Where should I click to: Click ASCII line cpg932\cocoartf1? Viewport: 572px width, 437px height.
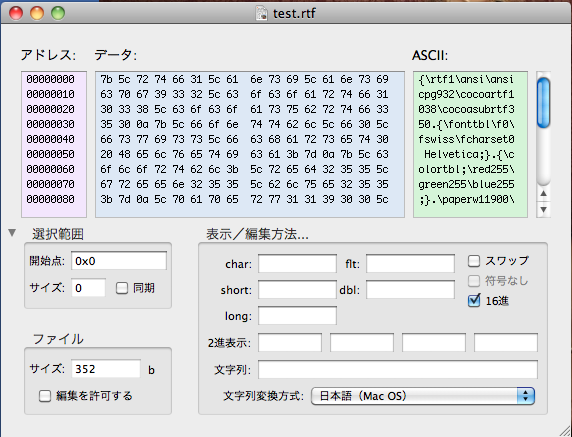point(466,94)
